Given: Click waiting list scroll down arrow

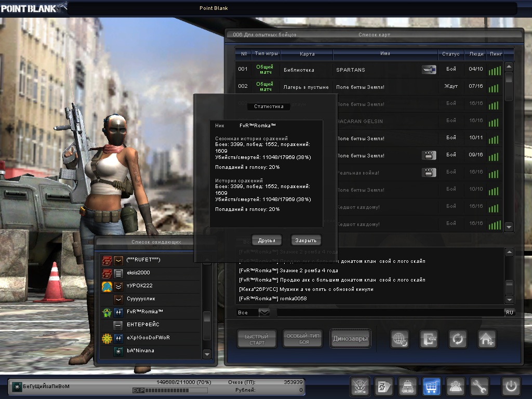Looking at the screenshot, I should 207,354.
